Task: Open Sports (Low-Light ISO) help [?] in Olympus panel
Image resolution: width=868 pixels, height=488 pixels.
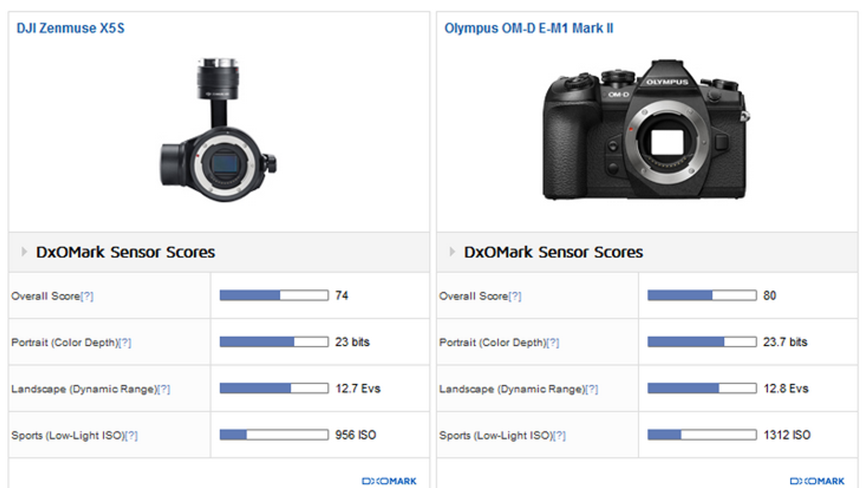Action: tap(559, 436)
